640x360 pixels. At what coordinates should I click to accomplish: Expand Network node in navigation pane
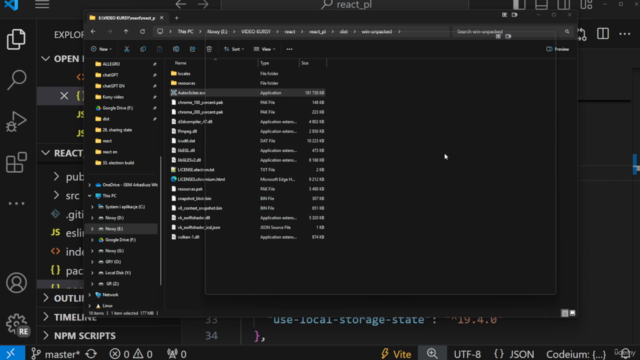pos(90,295)
